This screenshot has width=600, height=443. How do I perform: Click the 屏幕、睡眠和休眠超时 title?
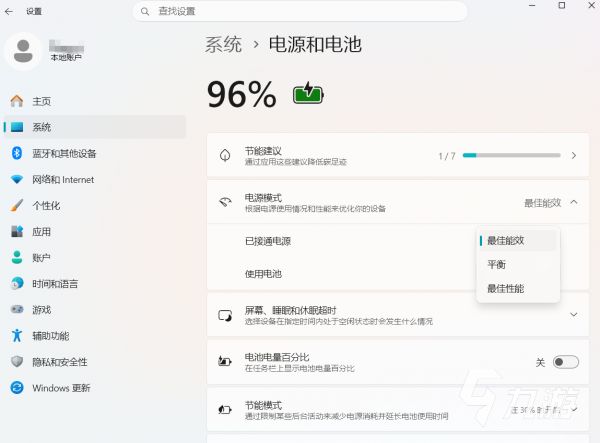[290, 310]
